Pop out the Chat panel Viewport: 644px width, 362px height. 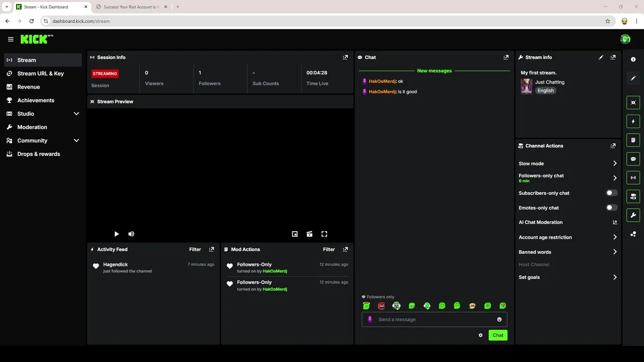click(506, 57)
